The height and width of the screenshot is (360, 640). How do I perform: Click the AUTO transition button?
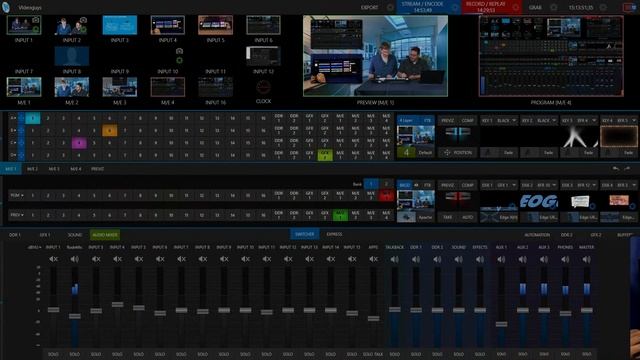click(467, 217)
